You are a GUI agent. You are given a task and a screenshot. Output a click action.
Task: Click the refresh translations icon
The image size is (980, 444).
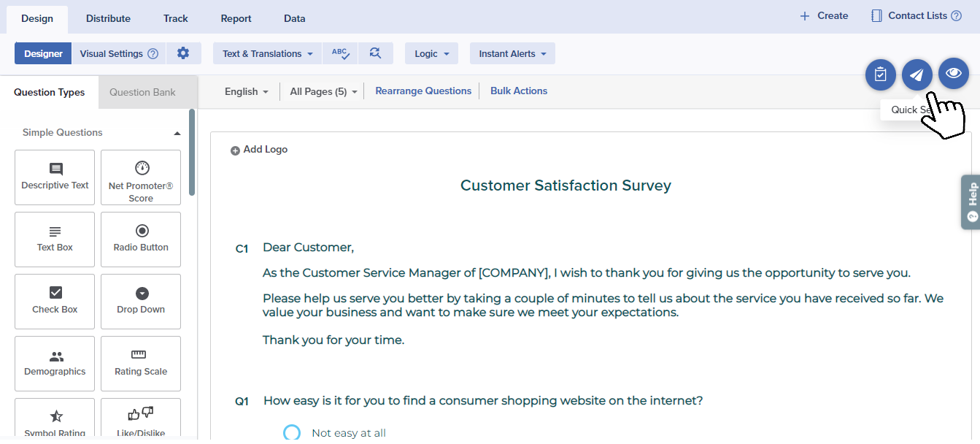pyautogui.click(x=375, y=53)
